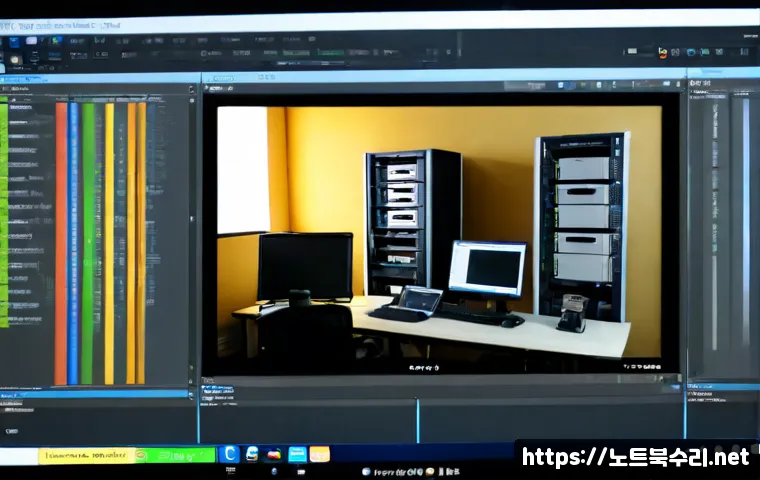Click the orange icon in the top-right toolbar
The height and width of the screenshot is (480, 760).
click(662, 53)
